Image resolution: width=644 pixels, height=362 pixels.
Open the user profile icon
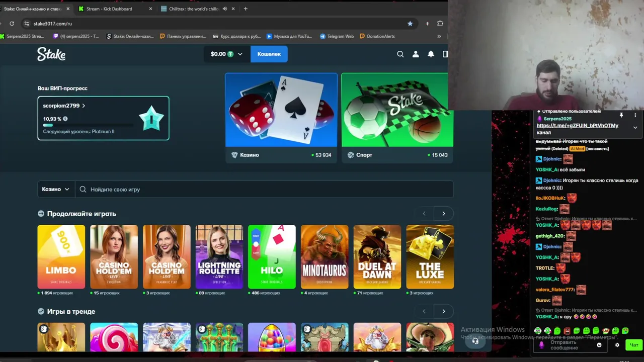[x=416, y=54]
